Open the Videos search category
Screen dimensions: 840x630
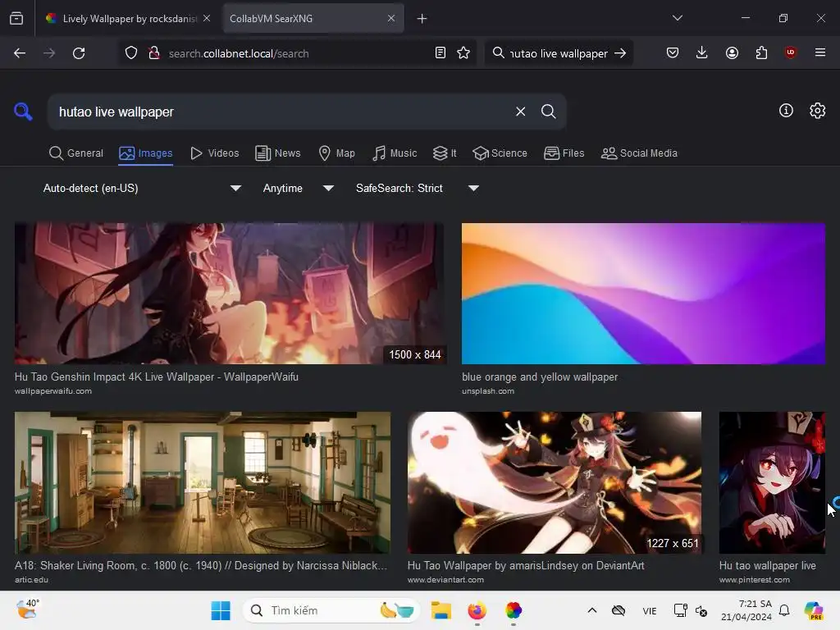click(x=215, y=153)
